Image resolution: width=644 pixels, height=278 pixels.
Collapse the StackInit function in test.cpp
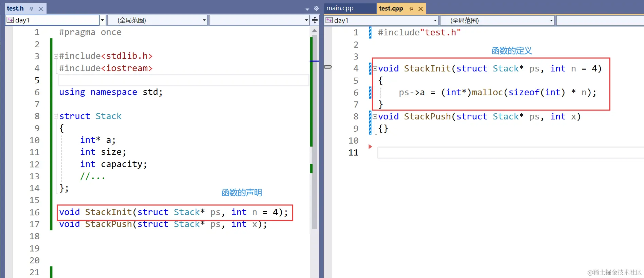[x=375, y=69]
